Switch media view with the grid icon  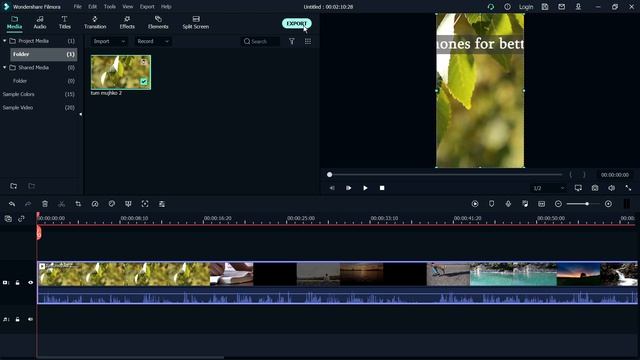308,41
